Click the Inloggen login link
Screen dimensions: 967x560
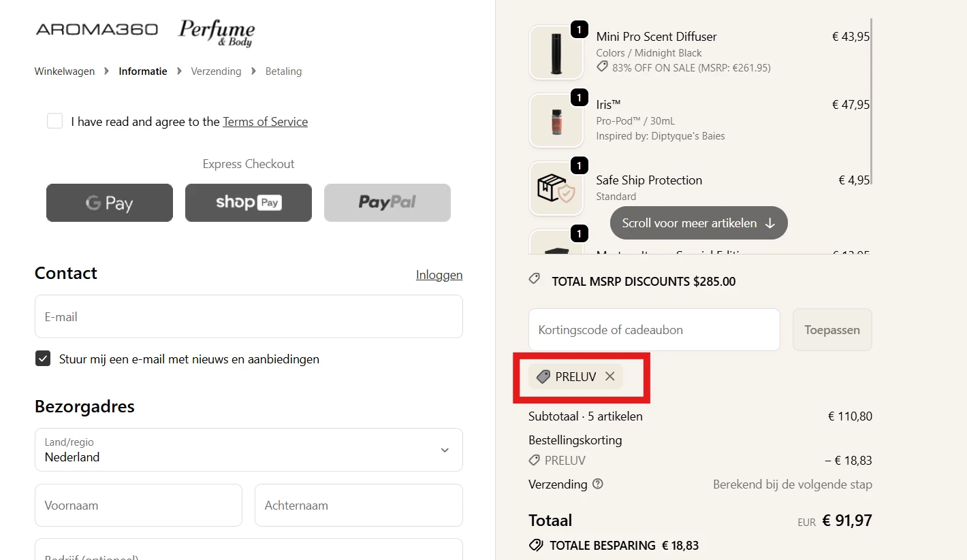pos(439,275)
